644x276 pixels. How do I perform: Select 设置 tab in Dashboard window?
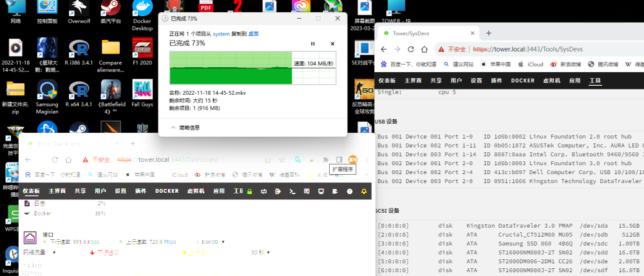121,192
